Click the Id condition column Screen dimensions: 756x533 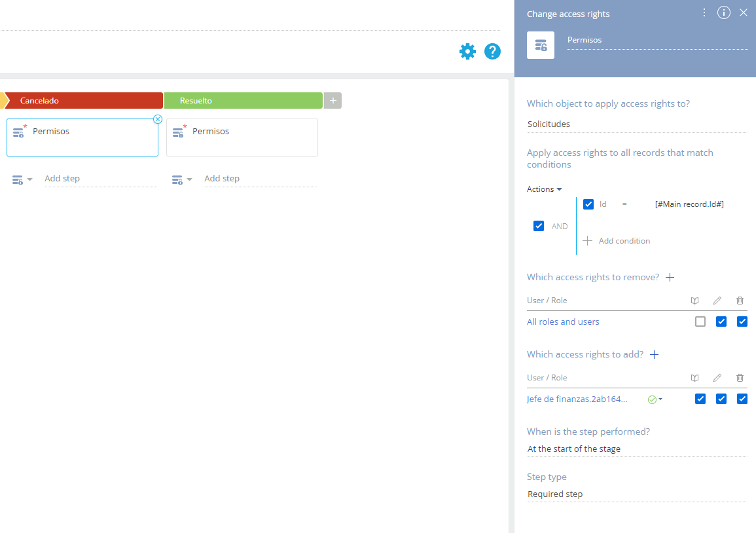tap(603, 204)
